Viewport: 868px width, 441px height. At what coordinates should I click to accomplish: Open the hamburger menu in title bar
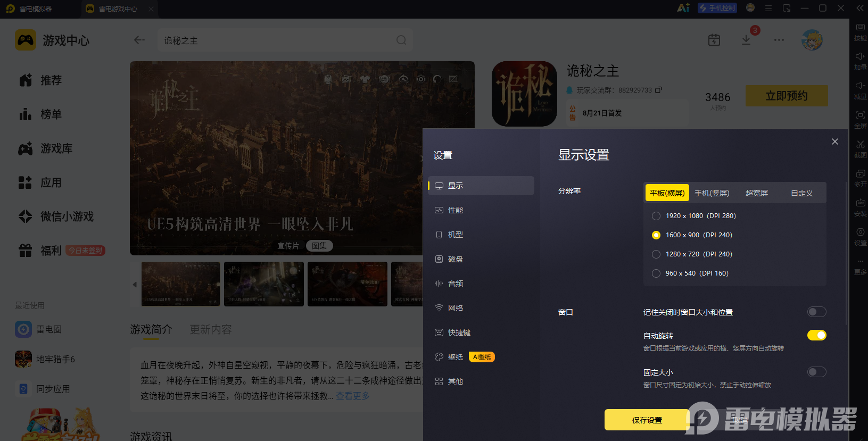(x=768, y=8)
